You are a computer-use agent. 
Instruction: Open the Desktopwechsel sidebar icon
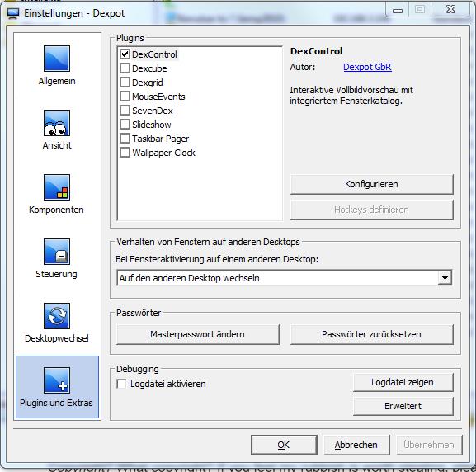[57, 316]
